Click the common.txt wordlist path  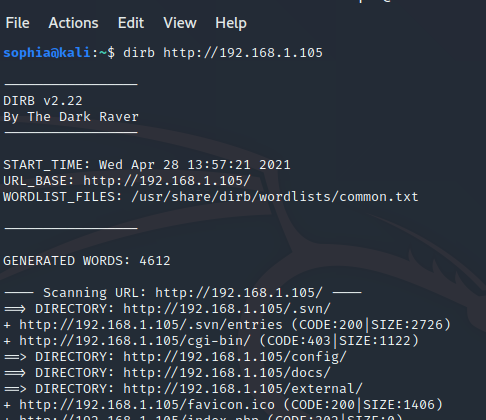point(275,197)
